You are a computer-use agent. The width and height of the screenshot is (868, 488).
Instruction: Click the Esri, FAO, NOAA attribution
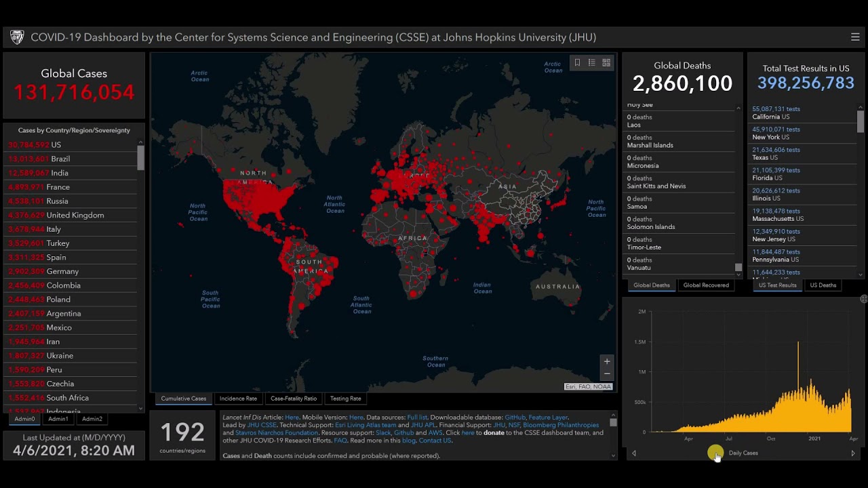[588, 386]
